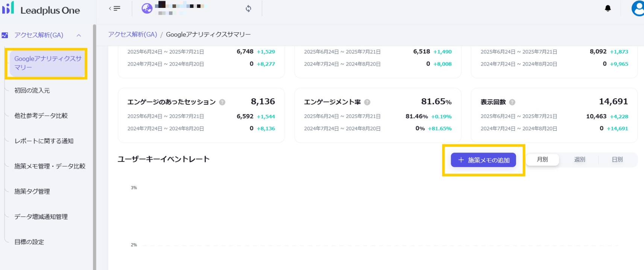
Task: Open 他社参考データ比較 in sidebar
Action: point(41,116)
